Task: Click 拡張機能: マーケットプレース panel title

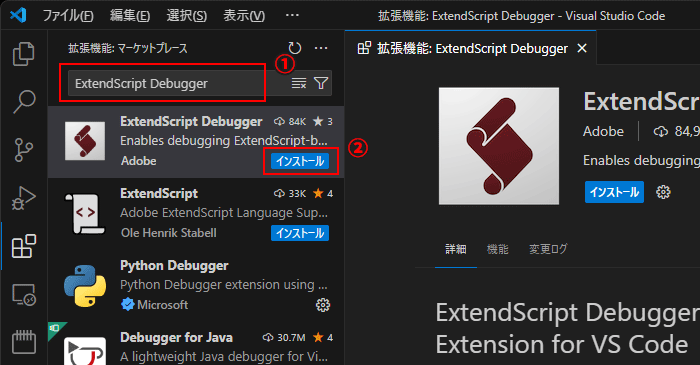Action: (128, 48)
